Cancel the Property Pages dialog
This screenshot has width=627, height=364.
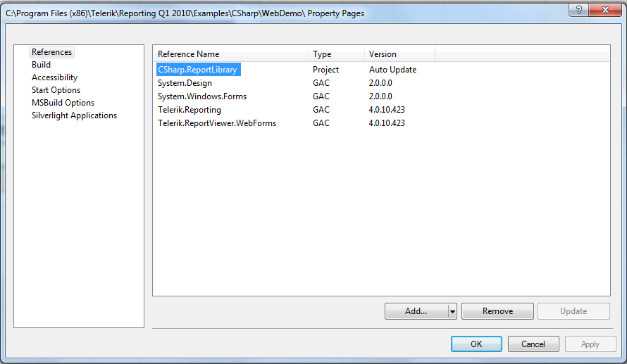533,344
